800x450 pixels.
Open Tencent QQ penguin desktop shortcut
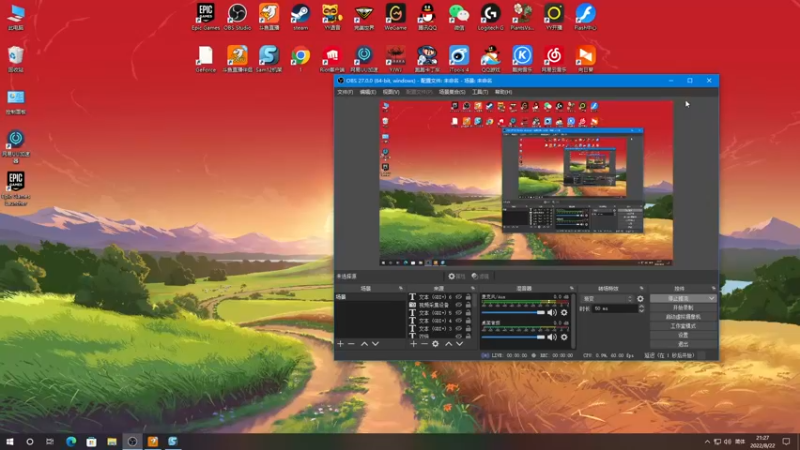coord(427,17)
